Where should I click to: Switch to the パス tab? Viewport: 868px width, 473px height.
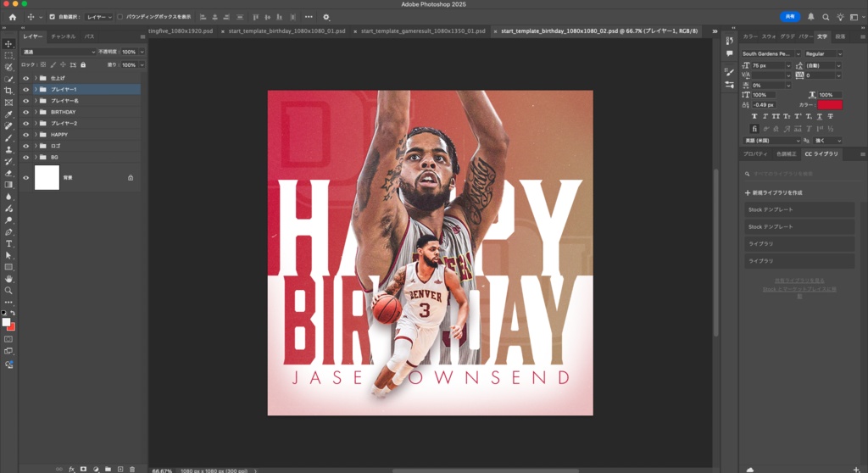click(x=89, y=36)
